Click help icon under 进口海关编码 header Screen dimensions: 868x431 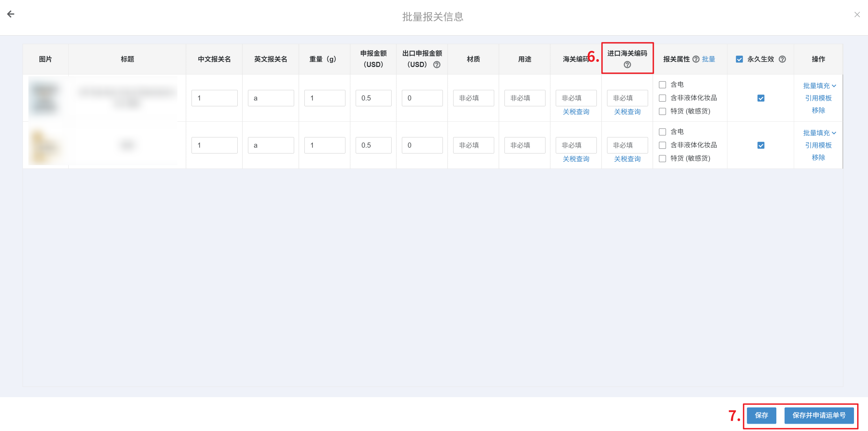[627, 65]
